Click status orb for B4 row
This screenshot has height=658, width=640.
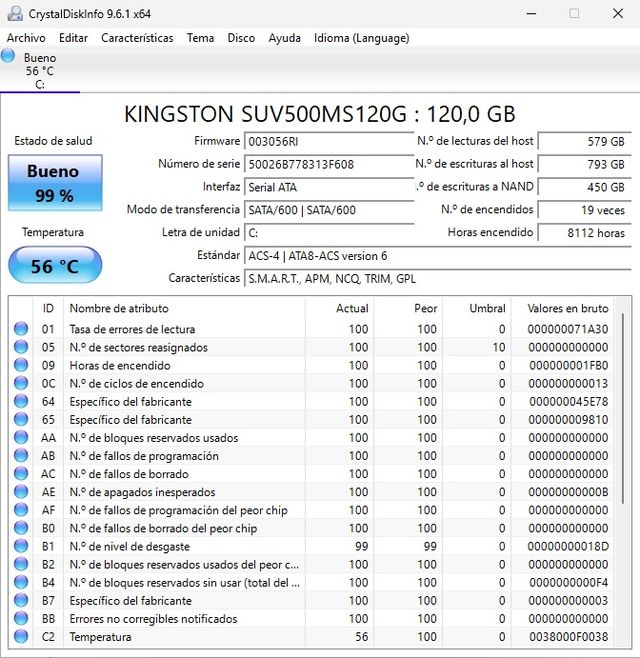(x=21, y=582)
